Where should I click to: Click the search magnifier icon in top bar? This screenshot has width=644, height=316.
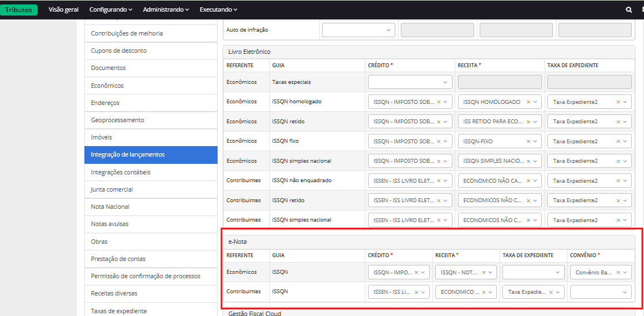628,9
